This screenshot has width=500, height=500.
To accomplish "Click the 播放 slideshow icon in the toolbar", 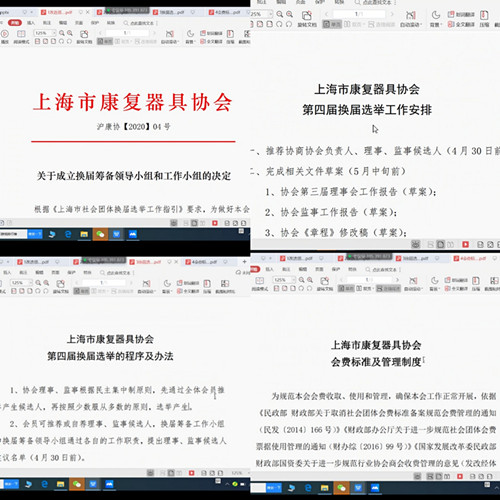I will click(x=5, y=36).
